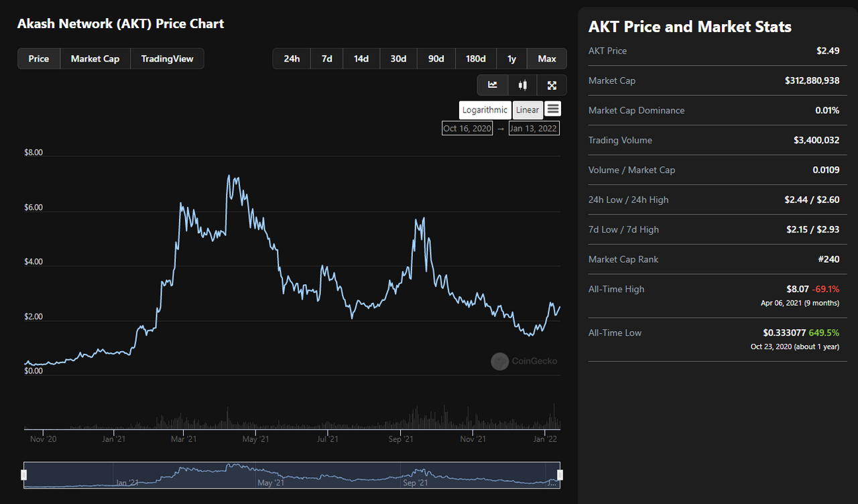858x504 pixels.
Task: Click the $6.00 y-axis label
Action: [x=34, y=207]
